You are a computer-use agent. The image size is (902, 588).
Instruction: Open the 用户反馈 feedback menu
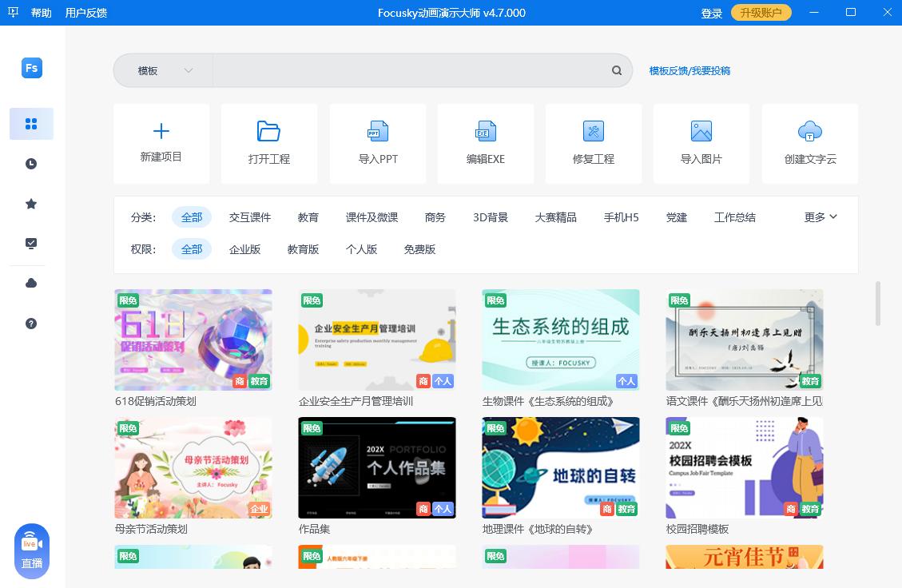(x=85, y=12)
